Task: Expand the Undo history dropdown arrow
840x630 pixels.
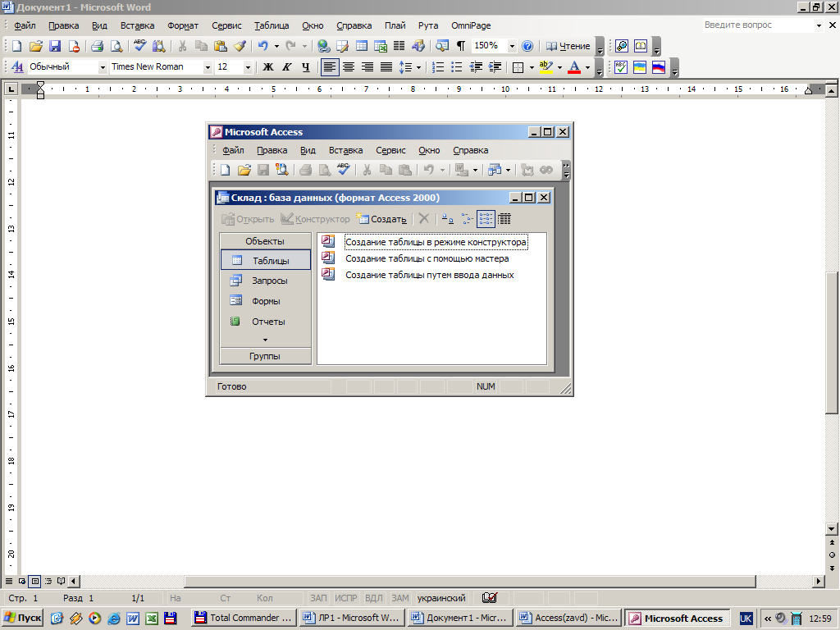Action: (276, 46)
